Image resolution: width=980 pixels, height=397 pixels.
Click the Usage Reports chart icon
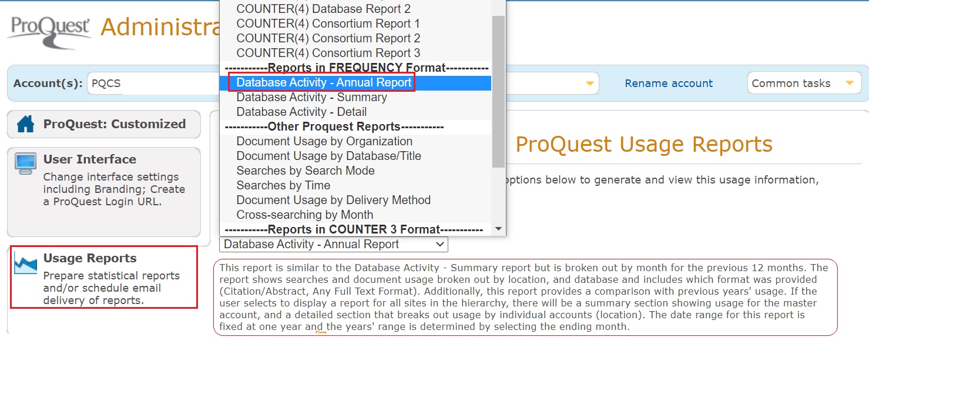pos(25,264)
